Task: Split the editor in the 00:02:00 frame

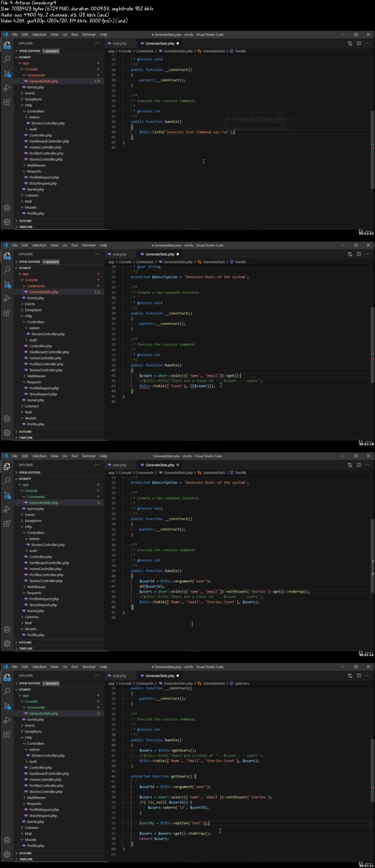Action: (x=359, y=43)
